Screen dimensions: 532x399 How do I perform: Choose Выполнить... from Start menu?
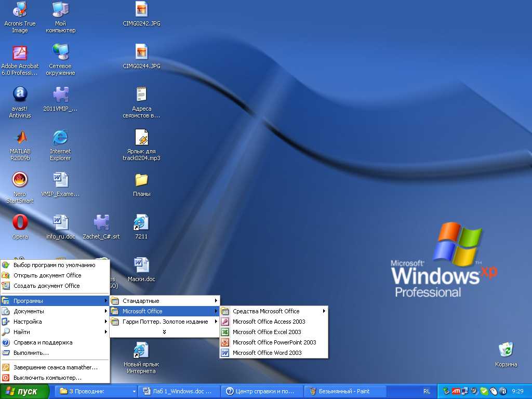55,353
